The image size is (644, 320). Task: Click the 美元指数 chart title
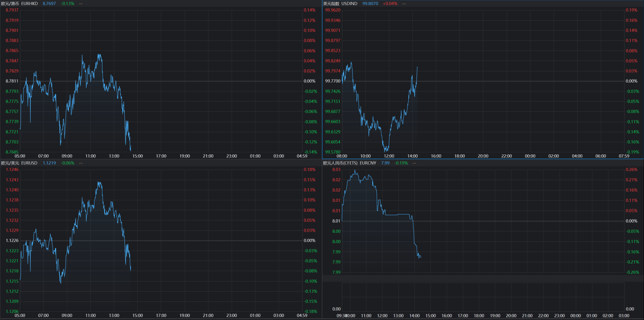click(331, 3)
